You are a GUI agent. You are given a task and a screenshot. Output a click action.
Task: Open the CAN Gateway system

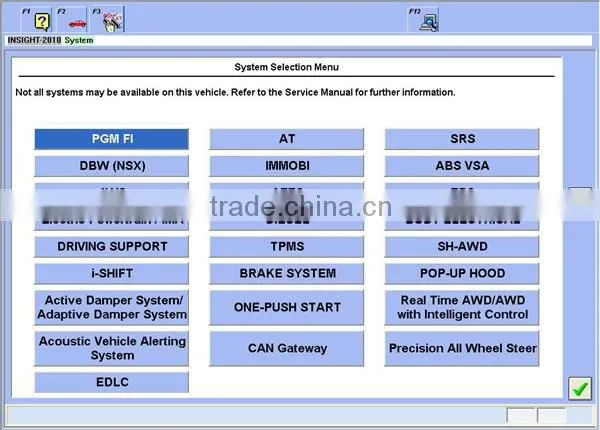pyautogui.click(x=287, y=349)
